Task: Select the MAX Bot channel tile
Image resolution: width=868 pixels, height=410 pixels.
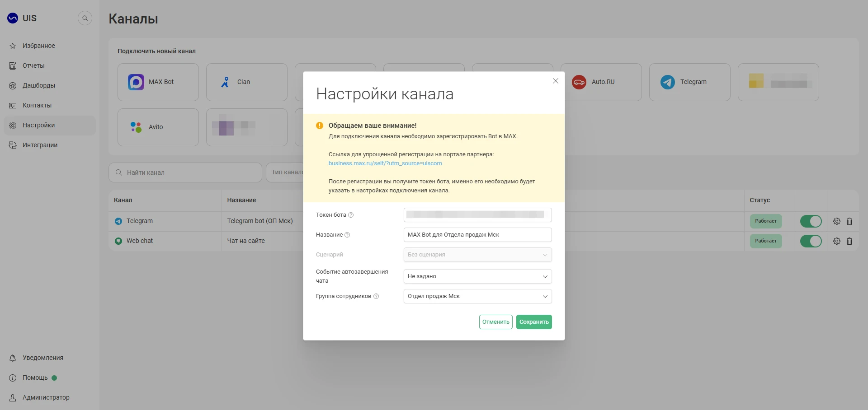Action: point(158,82)
